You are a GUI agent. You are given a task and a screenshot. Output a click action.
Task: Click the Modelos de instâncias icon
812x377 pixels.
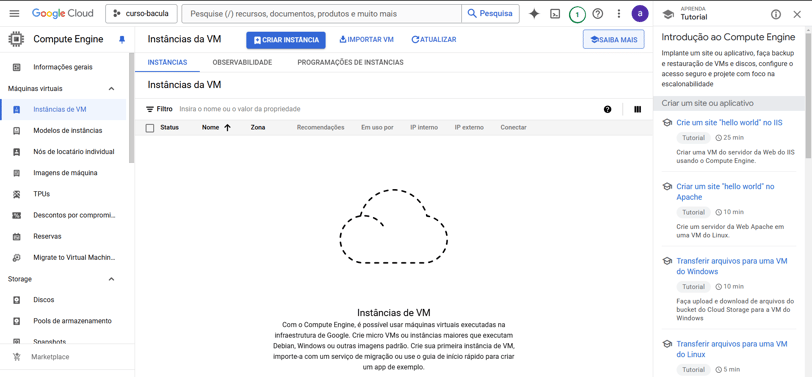pos(17,130)
